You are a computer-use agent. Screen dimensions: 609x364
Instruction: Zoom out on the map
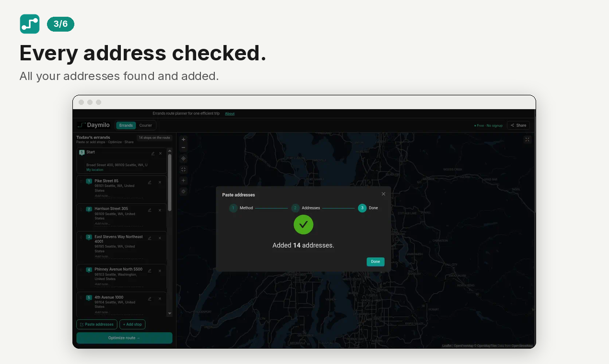(183, 148)
